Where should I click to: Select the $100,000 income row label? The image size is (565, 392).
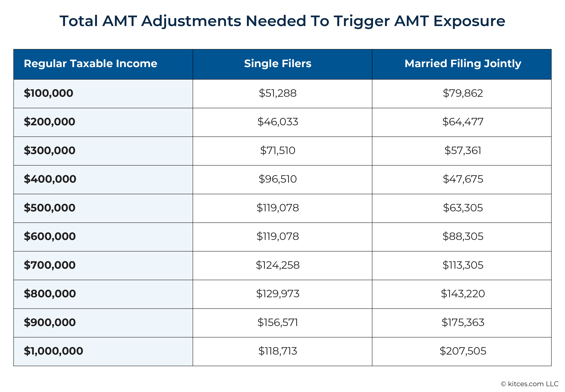pyautogui.click(x=48, y=93)
